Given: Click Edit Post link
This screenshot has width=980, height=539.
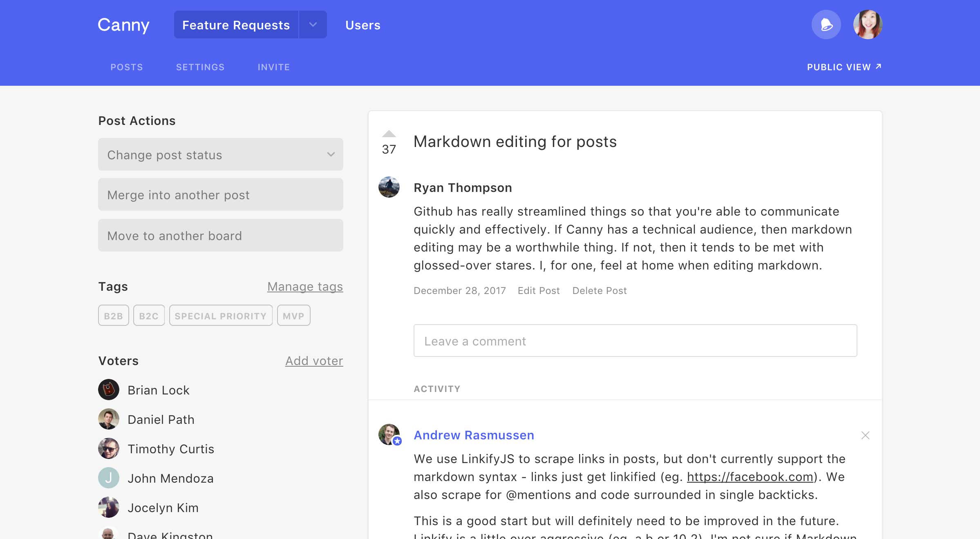Looking at the screenshot, I should (x=539, y=291).
